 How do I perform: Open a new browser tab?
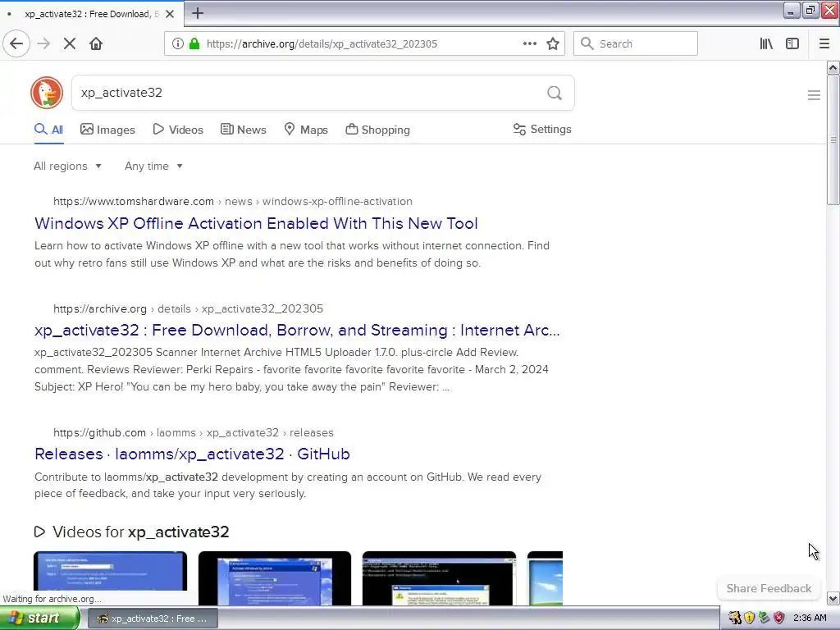197,13
